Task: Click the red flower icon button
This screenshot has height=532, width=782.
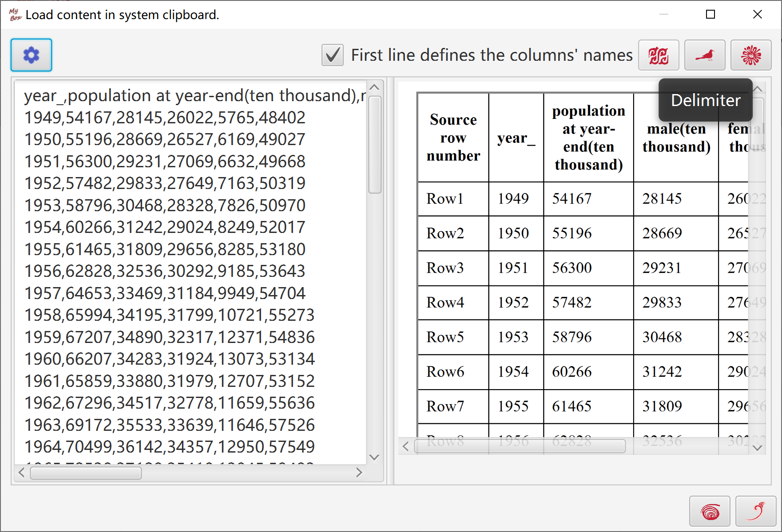Action: 751,55
